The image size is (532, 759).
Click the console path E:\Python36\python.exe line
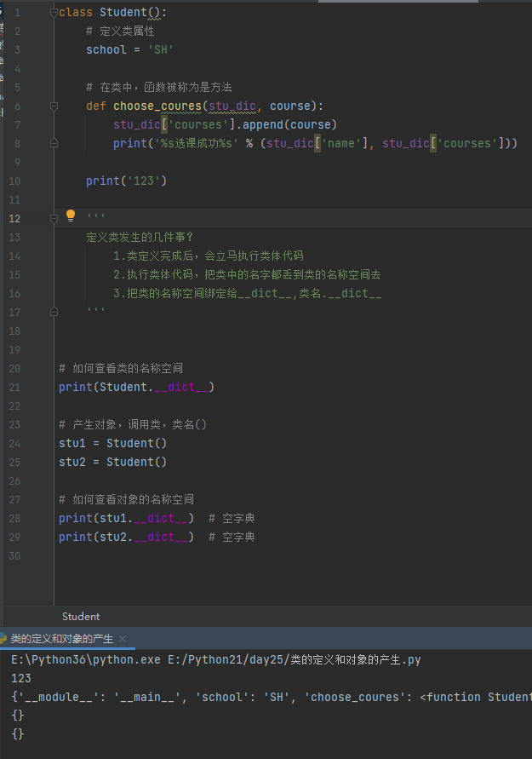pyautogui.click(x=216, y=660)
